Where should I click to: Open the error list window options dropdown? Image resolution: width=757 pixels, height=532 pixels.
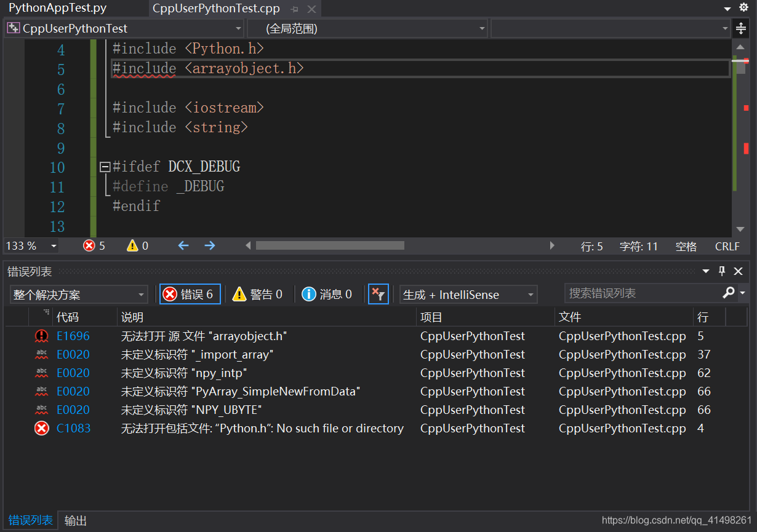[x=706, y=271]
